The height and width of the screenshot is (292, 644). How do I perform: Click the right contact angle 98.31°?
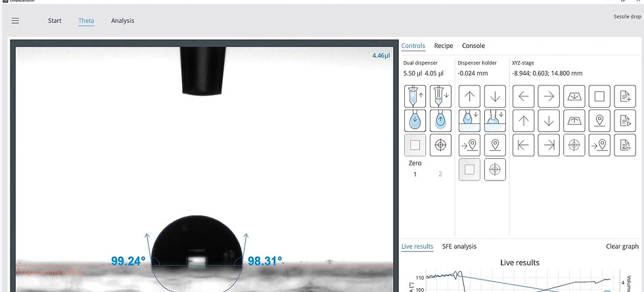(264, 261)
